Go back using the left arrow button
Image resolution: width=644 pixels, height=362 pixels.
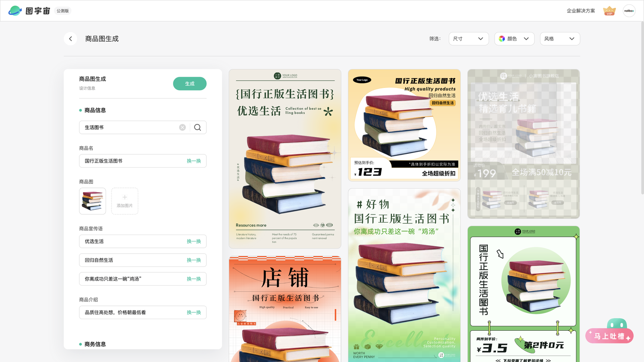click(70, 39)
